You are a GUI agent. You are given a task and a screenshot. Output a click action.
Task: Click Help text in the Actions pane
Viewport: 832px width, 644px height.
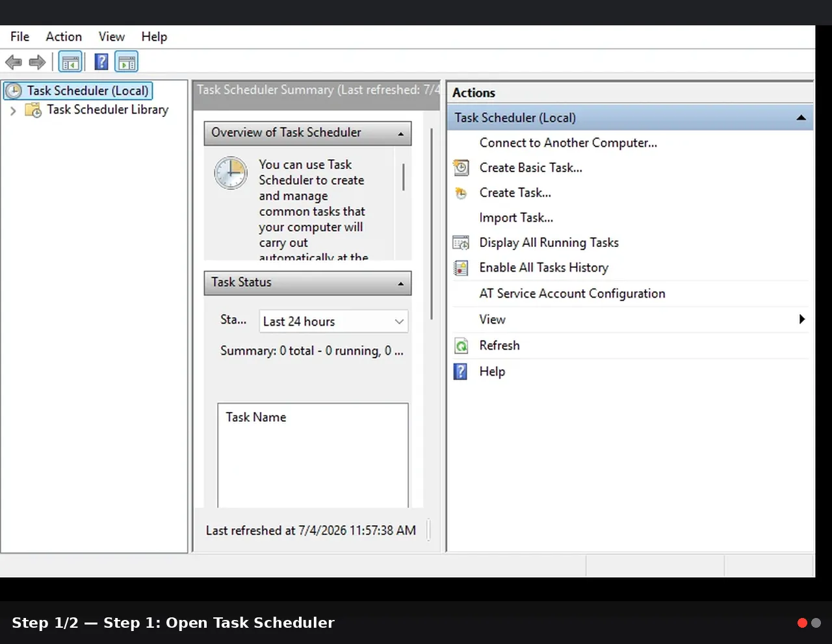(x=492, y=372)
